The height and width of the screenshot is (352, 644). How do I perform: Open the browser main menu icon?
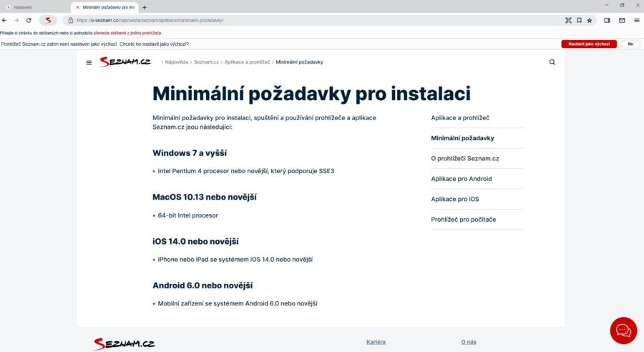(x=637, y=20)
